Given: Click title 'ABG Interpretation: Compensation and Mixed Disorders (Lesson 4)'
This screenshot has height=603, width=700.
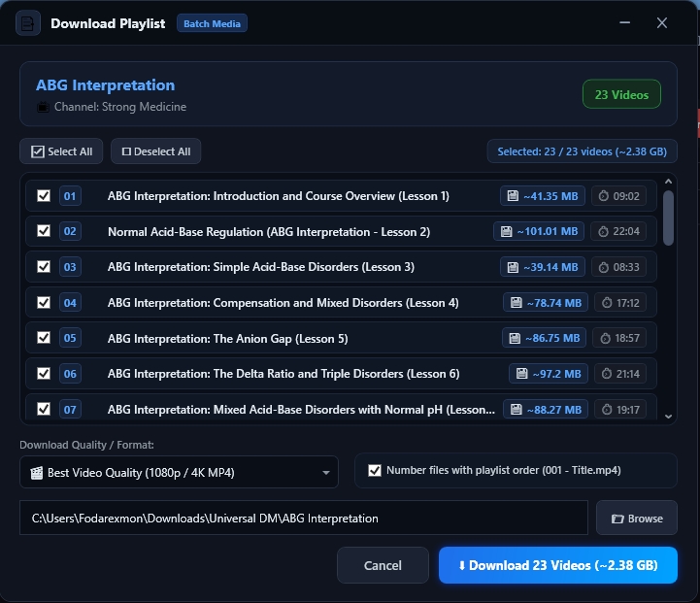Looking at the screenshot, I should click(x=283, y=303).
